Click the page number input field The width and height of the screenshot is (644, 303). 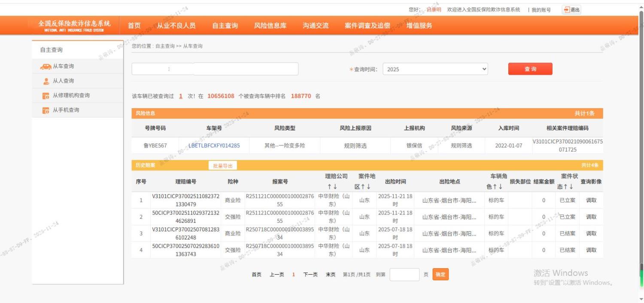(404, 275)
